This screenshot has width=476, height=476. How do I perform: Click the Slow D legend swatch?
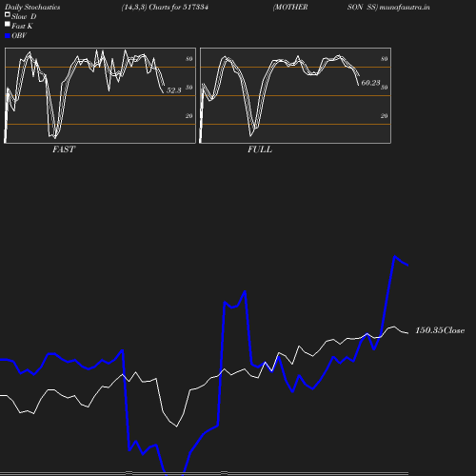click(x=8, y=14)
